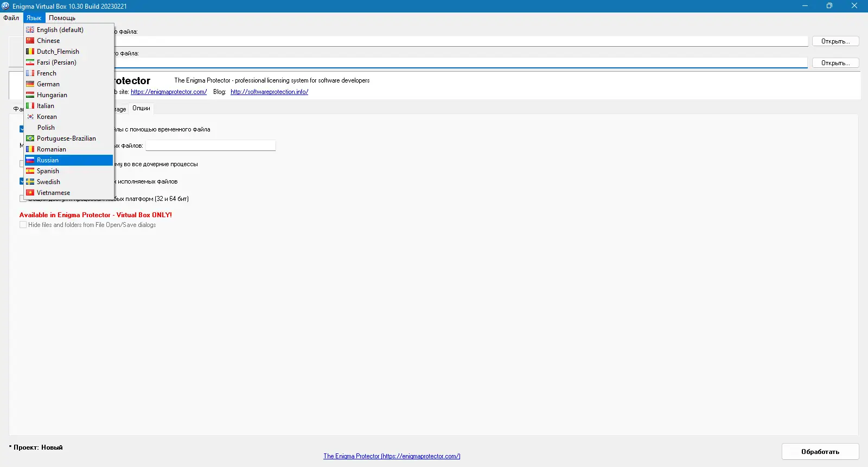This screenshot has height=467, width=868.
Task: Click the Hungarian flag icon
Action: pos(30,95)
